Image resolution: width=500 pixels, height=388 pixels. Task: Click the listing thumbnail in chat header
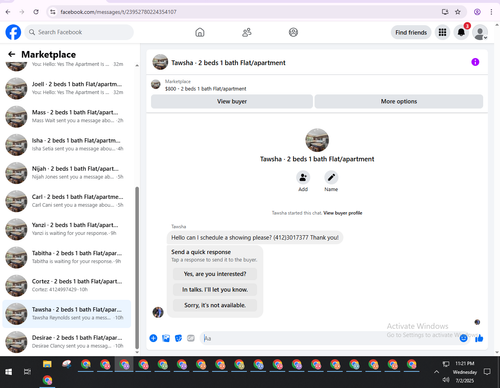point(160,62)
